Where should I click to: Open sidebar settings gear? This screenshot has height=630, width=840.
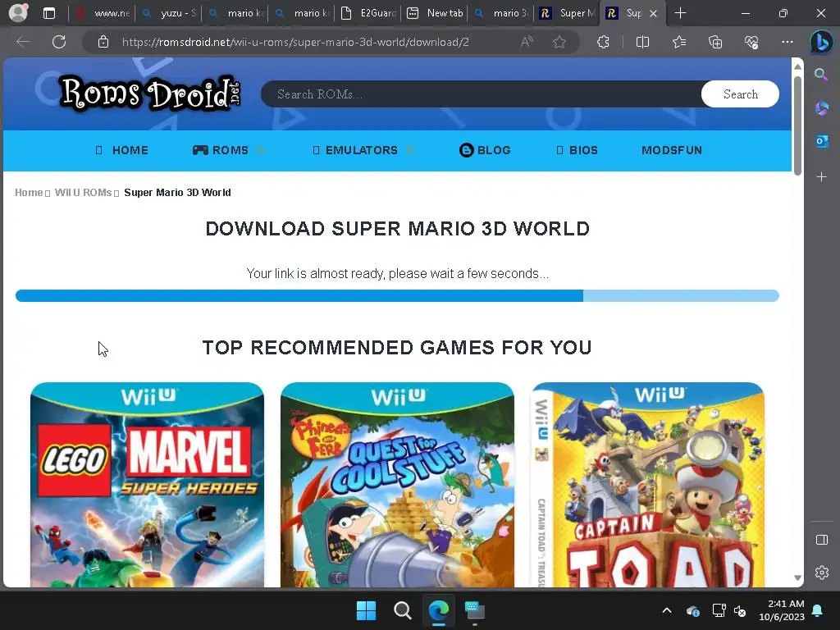821,573
